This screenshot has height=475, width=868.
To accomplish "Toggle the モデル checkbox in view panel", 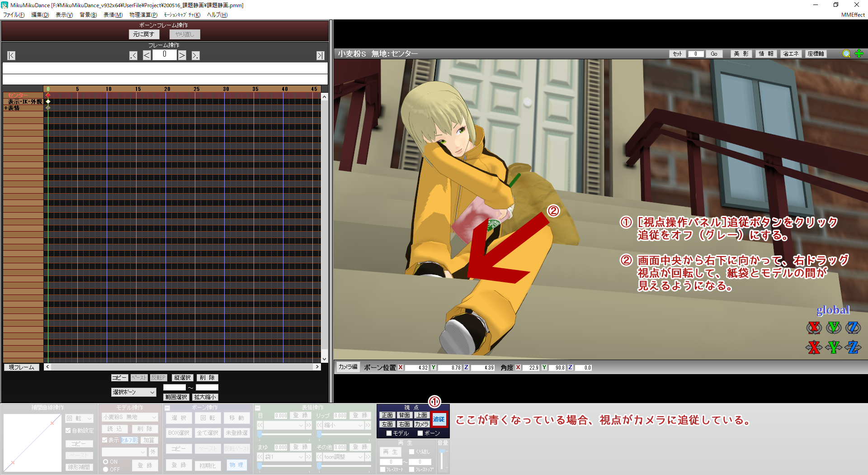I will (389, 433).
